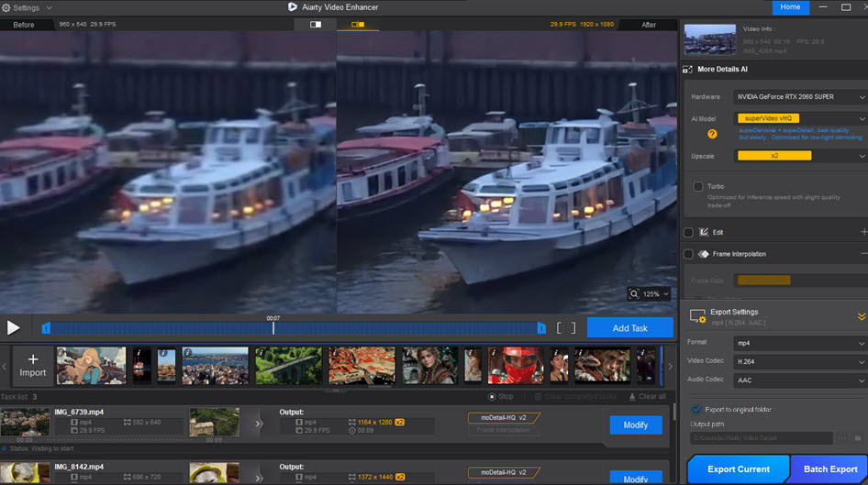Tick the Edit section checkbox

click(689, 233)
